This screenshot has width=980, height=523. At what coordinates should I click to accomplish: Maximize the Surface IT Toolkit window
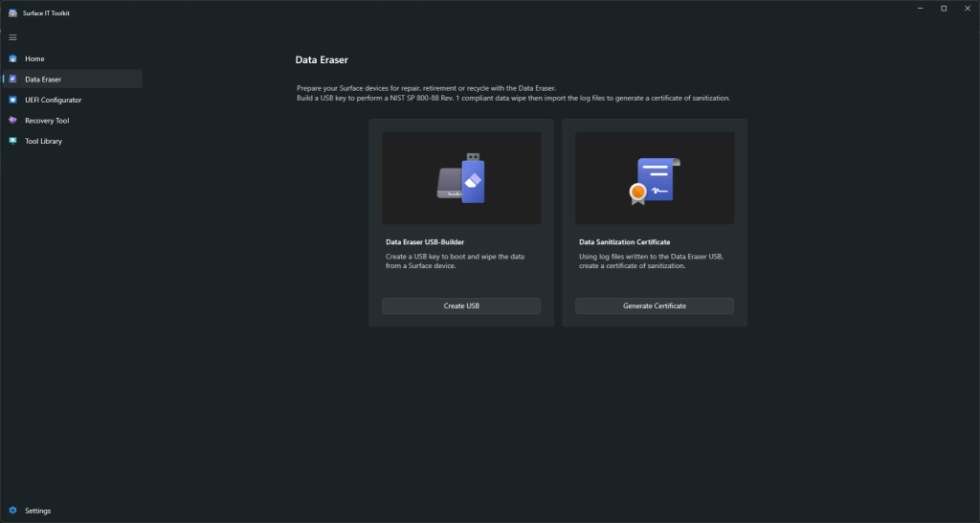pos(943,9)
